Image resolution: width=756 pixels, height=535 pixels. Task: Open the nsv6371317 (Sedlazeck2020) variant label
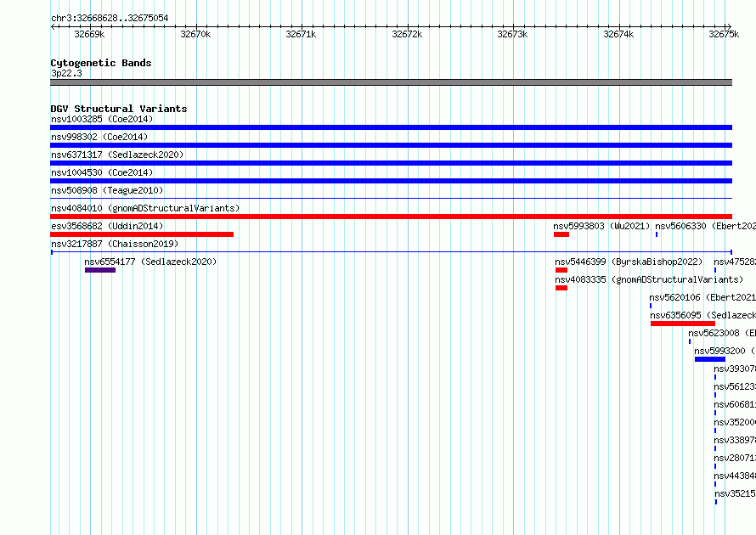tap(117, 155)
